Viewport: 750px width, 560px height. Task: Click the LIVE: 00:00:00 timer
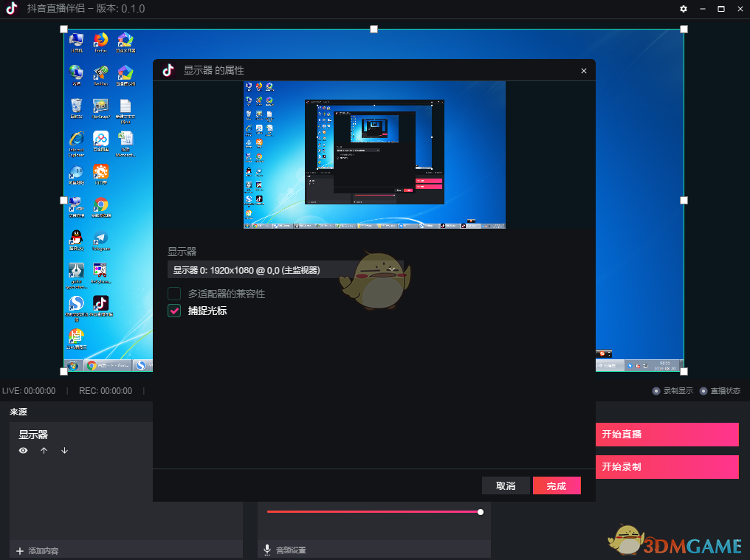(x=29, y=391)
